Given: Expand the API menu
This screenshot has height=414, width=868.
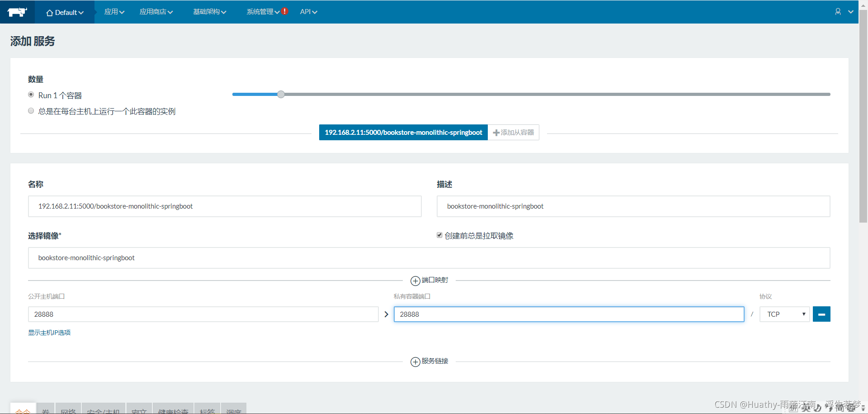Looking at the screenshot, I should 309,12.
